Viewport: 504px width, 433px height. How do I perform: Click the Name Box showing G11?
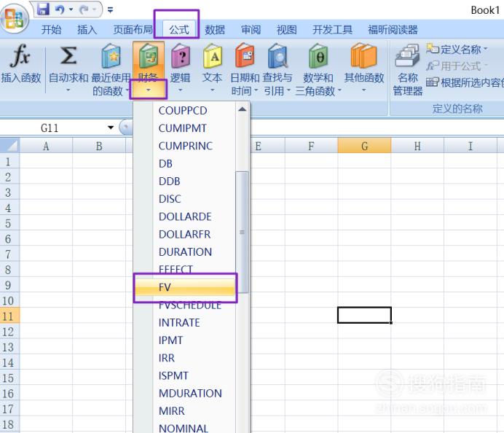55,128
